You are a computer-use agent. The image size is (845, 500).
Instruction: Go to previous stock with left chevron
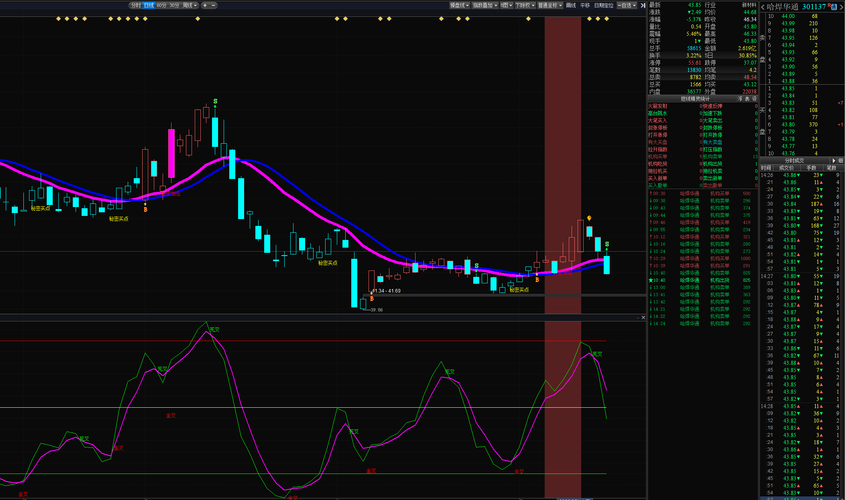coord(763,7)
